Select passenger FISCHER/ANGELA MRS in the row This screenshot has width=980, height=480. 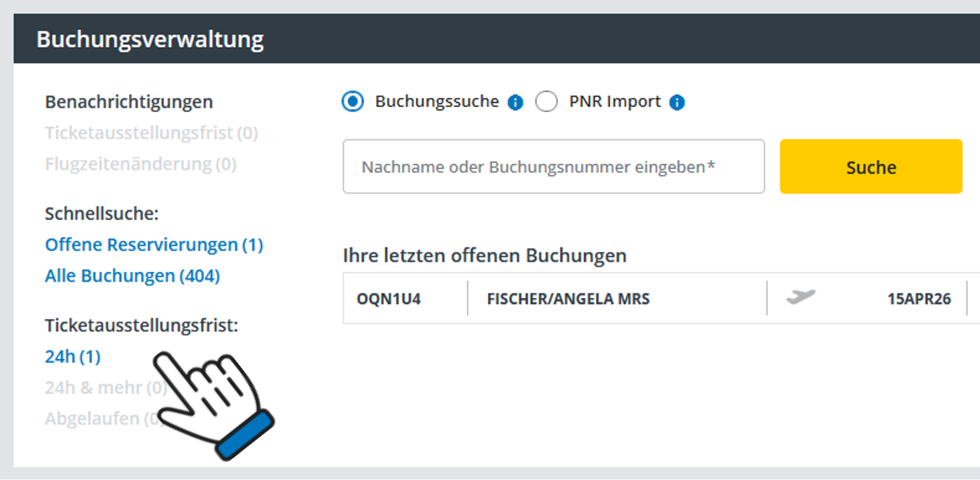tap(568, 299)
